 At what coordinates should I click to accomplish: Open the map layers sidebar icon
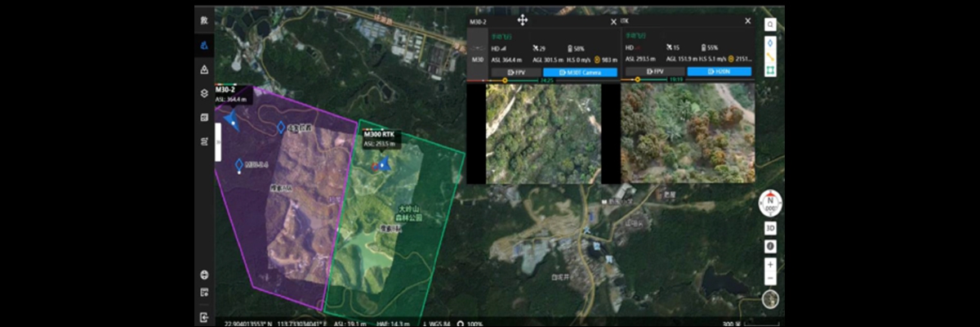click(x=204, y=93)
